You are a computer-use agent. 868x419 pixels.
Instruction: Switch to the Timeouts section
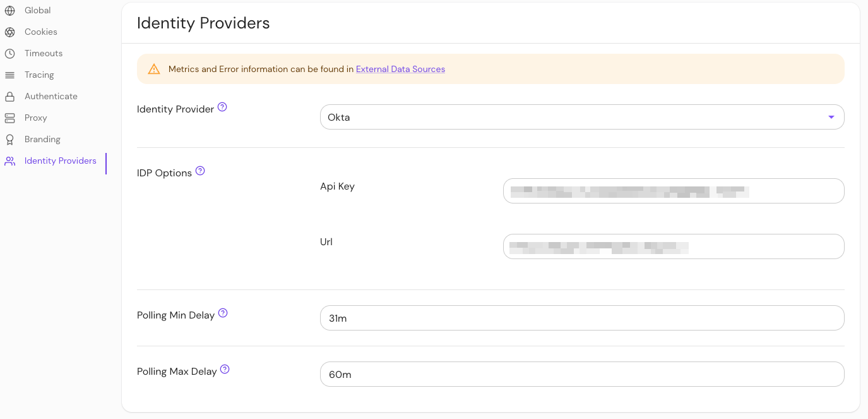(x=43, y=53)
